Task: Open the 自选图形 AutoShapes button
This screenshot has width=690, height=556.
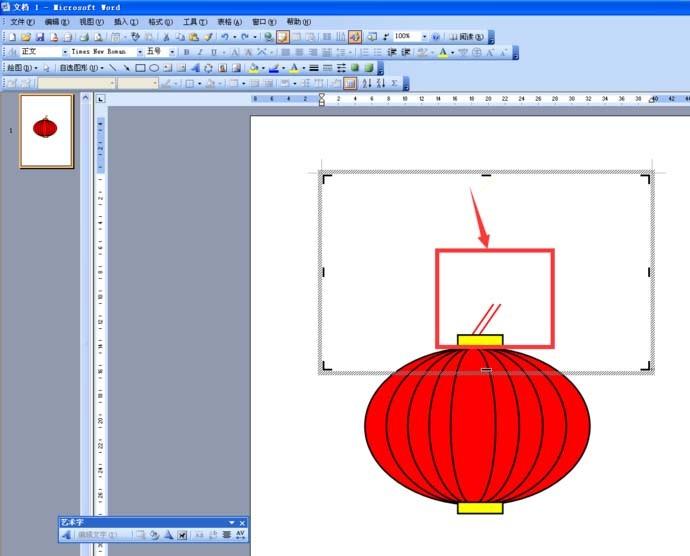Action: 80,68
